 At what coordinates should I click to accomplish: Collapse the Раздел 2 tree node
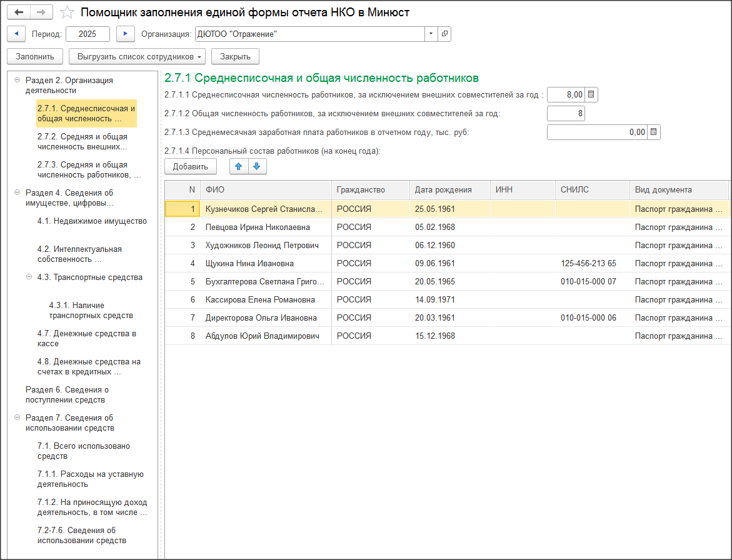click(x=16, y=80)
